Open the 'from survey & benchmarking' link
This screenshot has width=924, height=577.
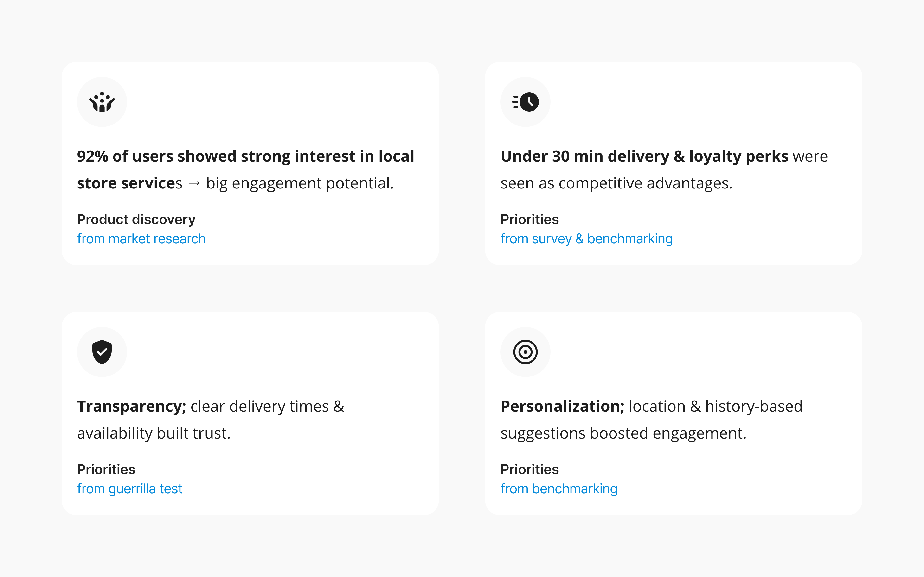586,239
